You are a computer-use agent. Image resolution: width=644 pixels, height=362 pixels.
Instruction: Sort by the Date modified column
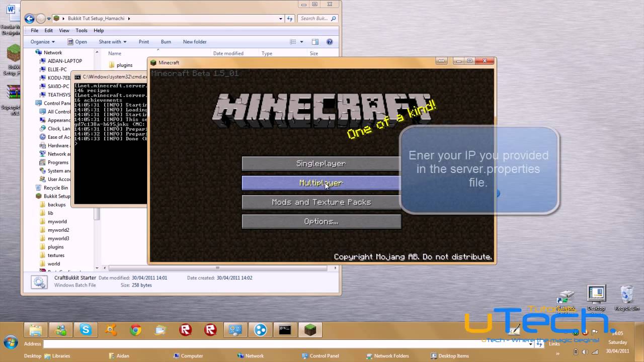[x=228, y=53]
